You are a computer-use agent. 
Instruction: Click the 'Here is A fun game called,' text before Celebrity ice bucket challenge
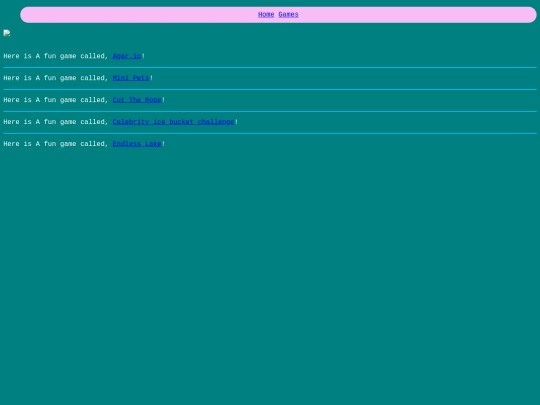coord(56,122)
